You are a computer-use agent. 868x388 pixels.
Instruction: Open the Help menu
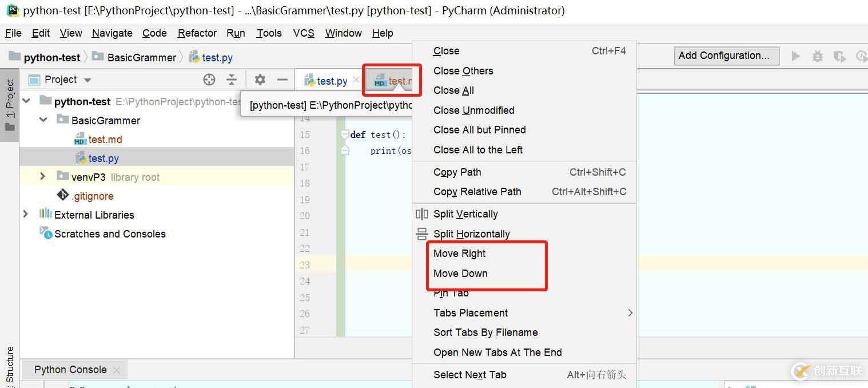pyautogui.click(x=383, y=33)
